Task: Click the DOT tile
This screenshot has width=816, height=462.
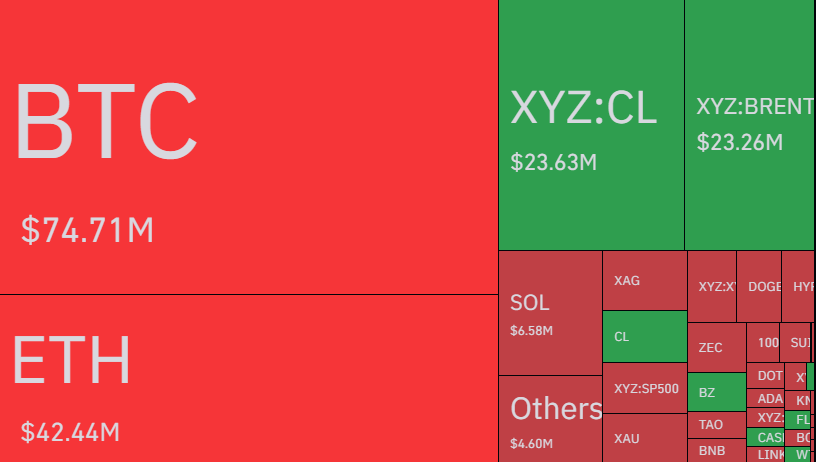Action: (x=770, y=376)
